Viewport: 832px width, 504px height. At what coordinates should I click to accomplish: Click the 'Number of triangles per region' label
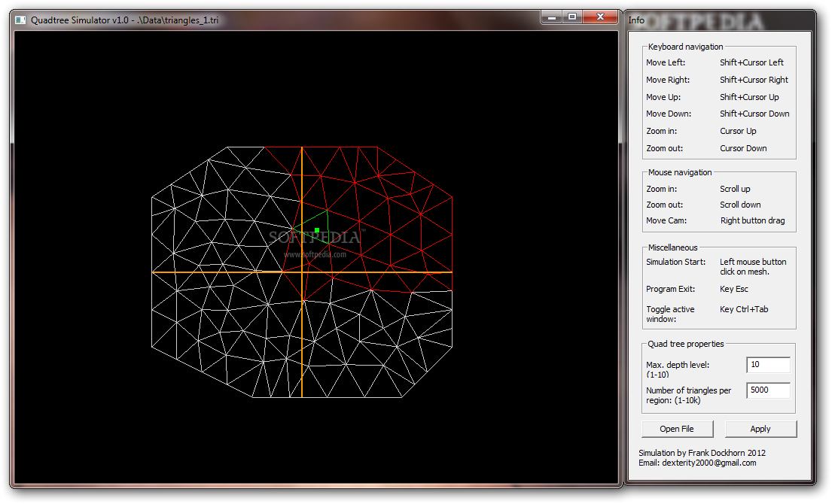pos(688,396)
